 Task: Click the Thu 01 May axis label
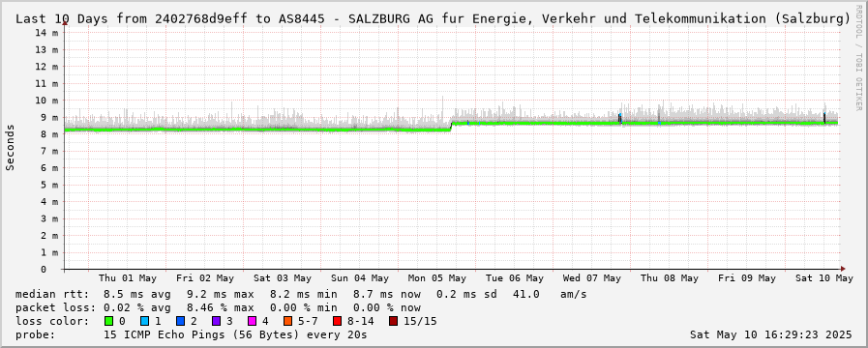(128, 278)
